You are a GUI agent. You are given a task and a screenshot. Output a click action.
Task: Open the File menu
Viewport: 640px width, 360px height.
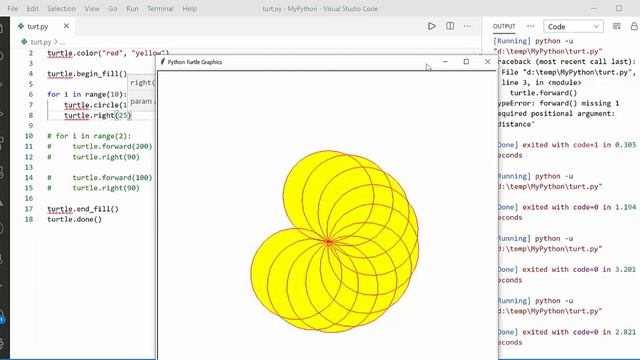point(13,9)
